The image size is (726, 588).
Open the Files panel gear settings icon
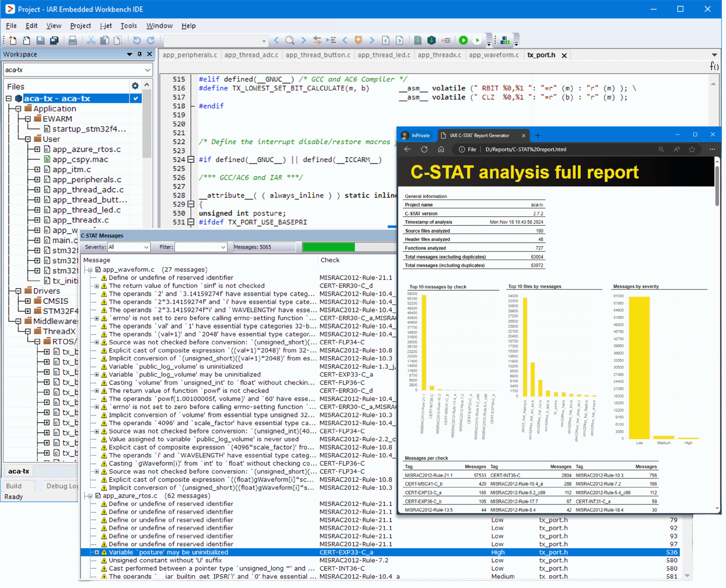click(135, 86)
